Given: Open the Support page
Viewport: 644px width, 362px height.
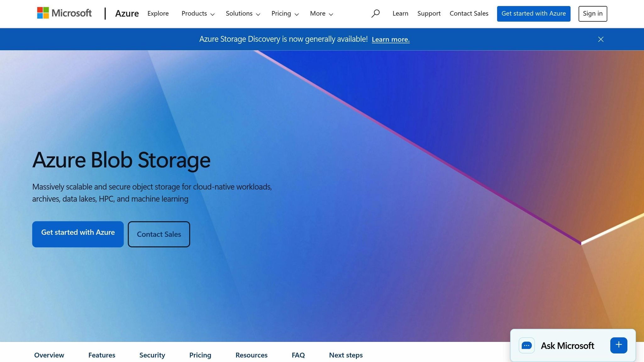Looking at the screenshot, I should [429, 14].
